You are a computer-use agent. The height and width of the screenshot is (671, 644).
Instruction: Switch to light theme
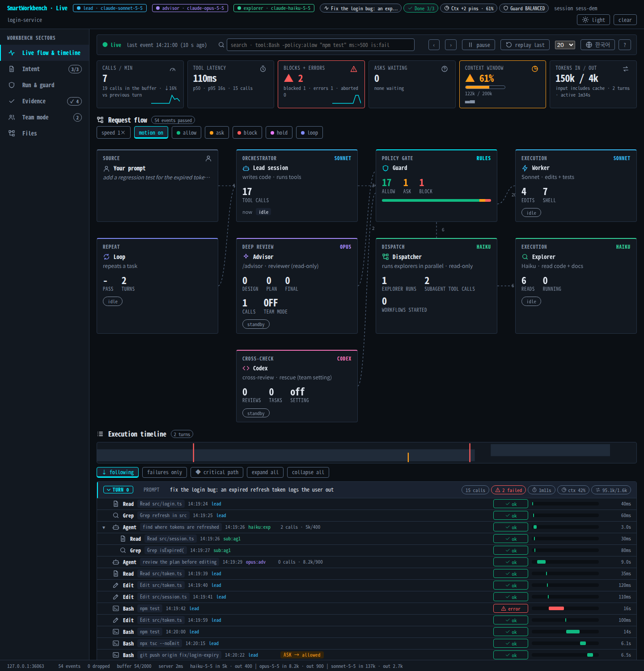(x=593, y=20)
